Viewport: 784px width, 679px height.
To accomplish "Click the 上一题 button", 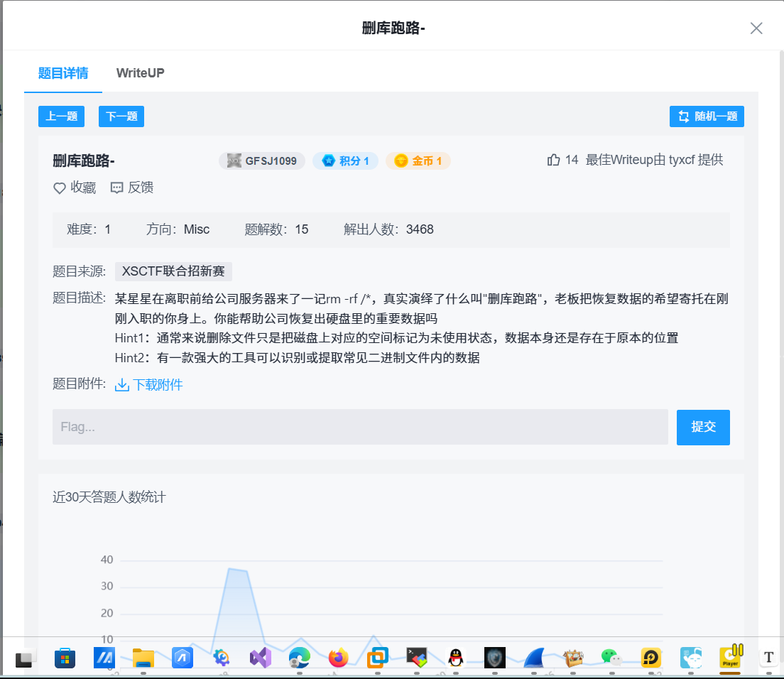I will pos(61,116).
